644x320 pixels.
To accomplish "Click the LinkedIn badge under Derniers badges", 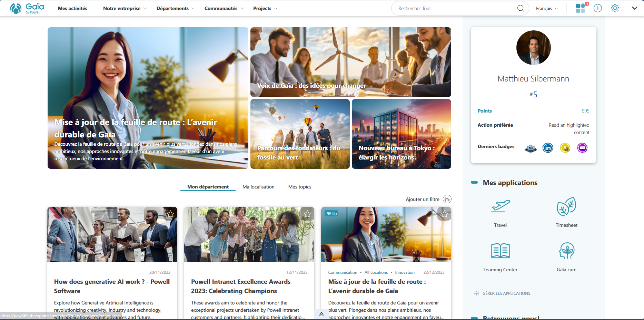I will 548,147.
